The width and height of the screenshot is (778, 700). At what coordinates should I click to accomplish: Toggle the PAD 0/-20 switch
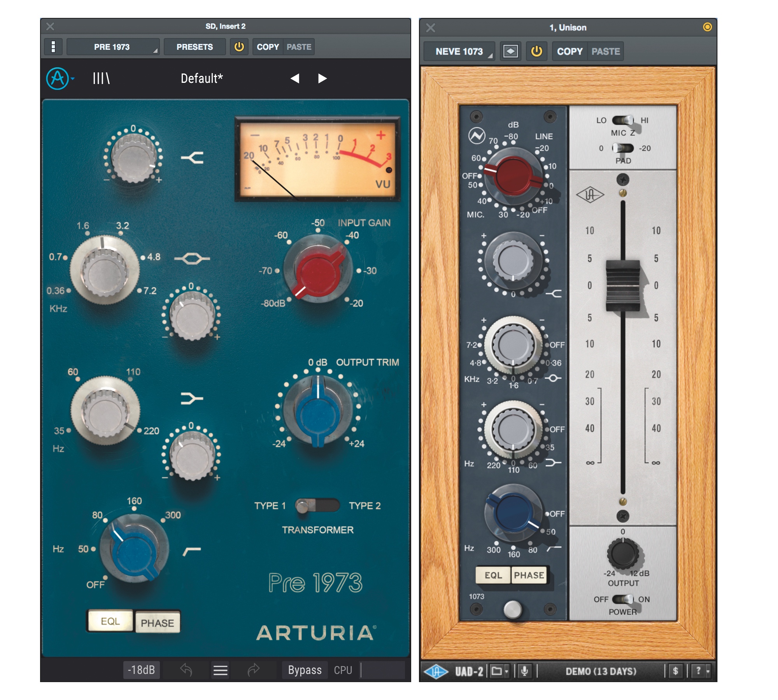(x=622, y=148)
